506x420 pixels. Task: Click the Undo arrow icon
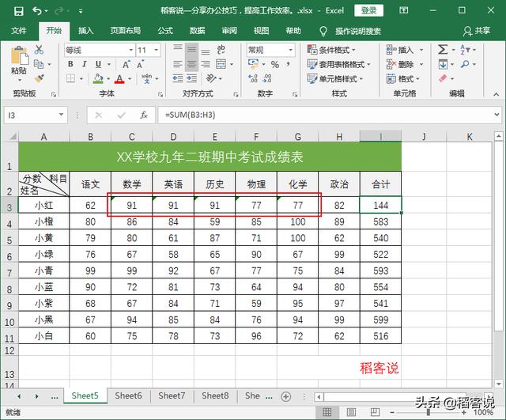(37, 11)
